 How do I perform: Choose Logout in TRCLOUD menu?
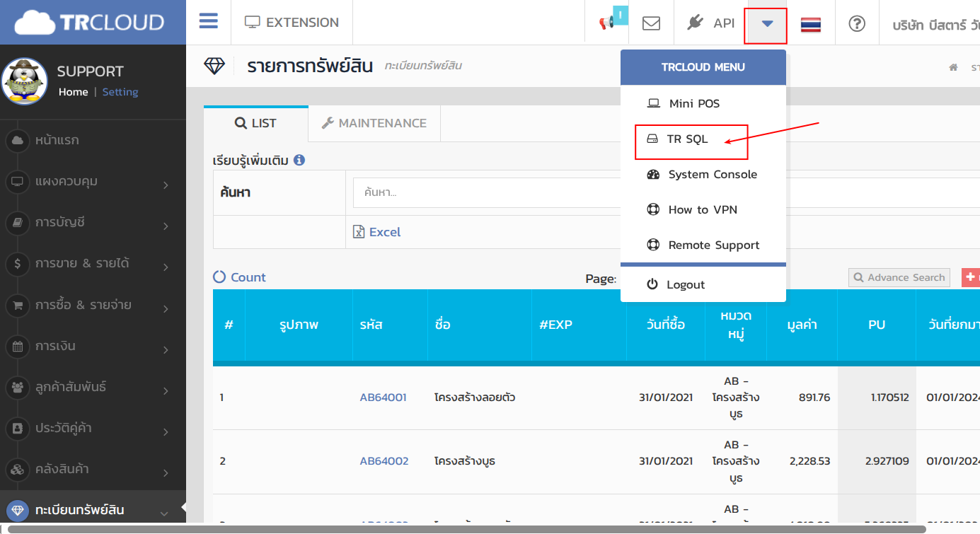685,284
